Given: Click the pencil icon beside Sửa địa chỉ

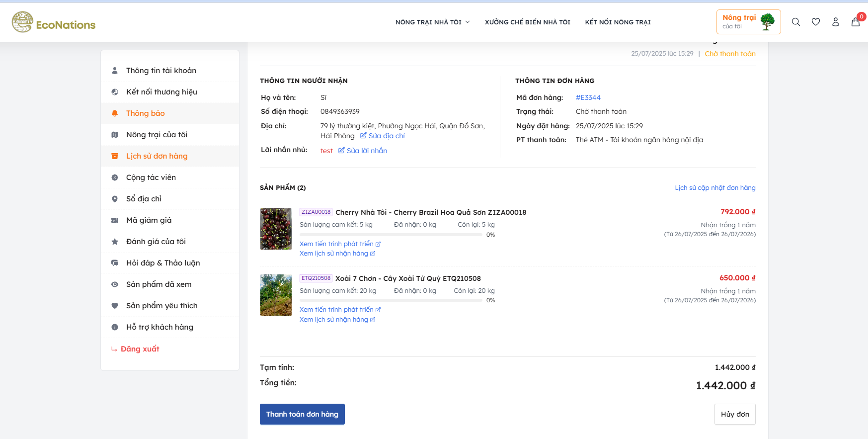Looking at the screenshot, I should [363, 136].
